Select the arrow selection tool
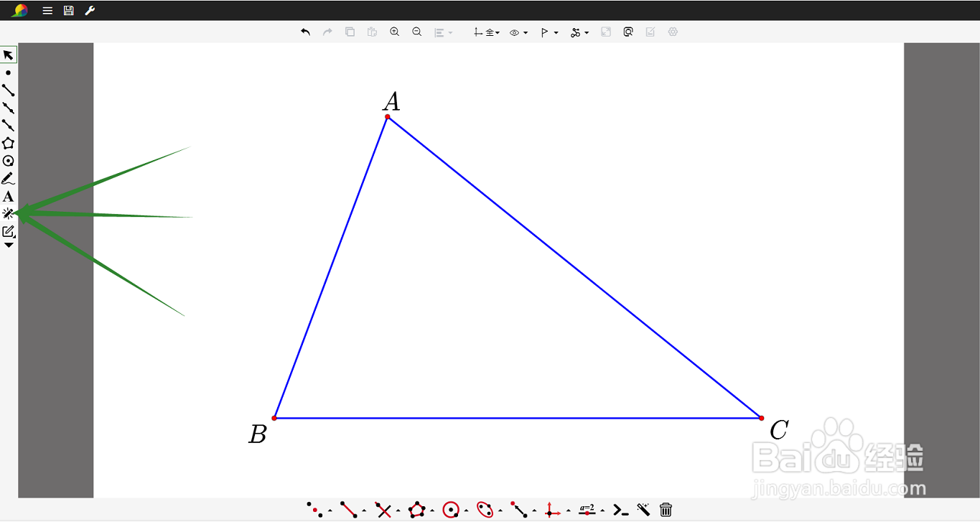Image resolution: width=980 pixels, height=522 pixels. point(9,55)
